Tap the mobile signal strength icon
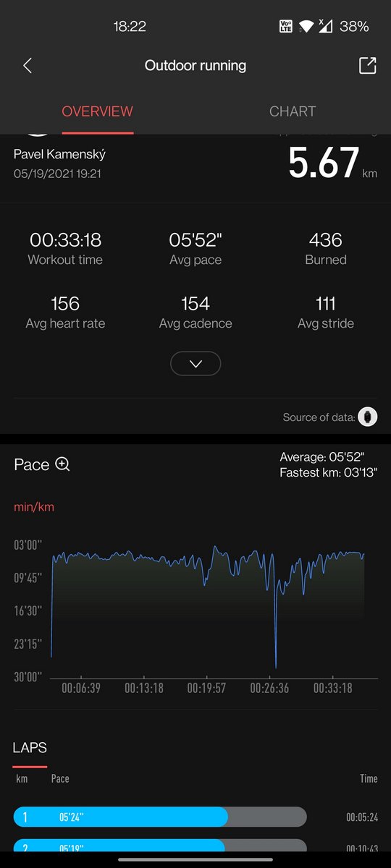This screenshot has height=868, width=391. click(326, 26)
